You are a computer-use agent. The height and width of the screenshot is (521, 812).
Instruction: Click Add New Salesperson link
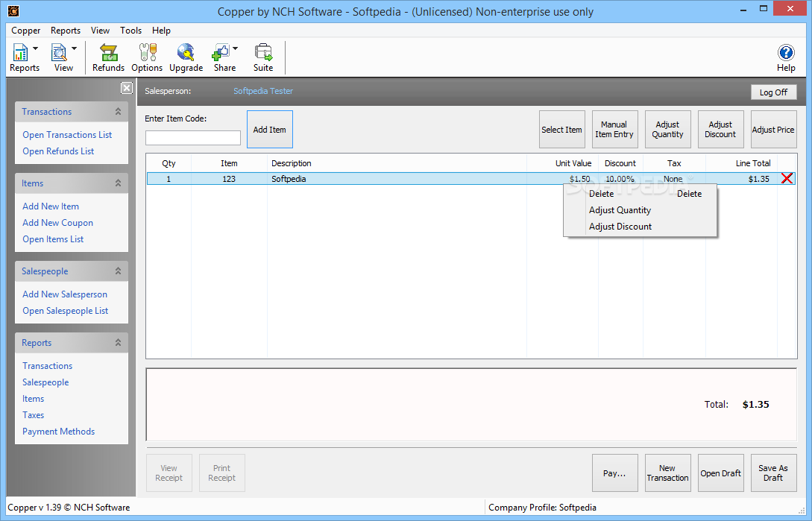(65, 294)
